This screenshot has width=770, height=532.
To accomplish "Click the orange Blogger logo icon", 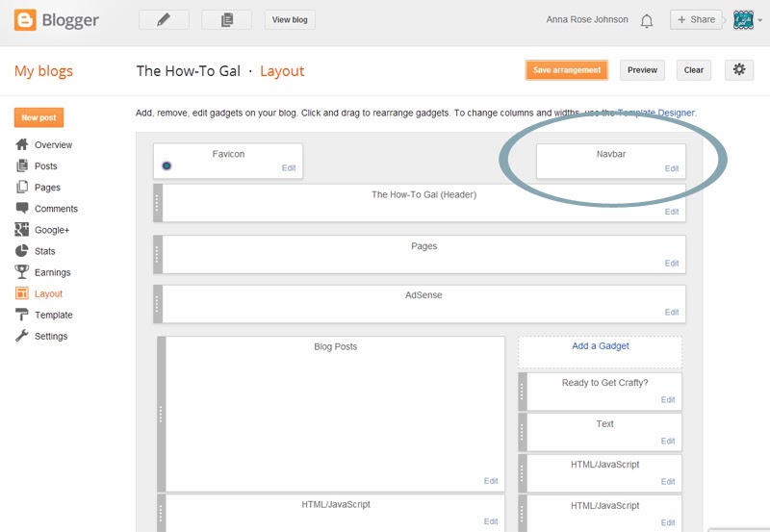I will (25, 19).
